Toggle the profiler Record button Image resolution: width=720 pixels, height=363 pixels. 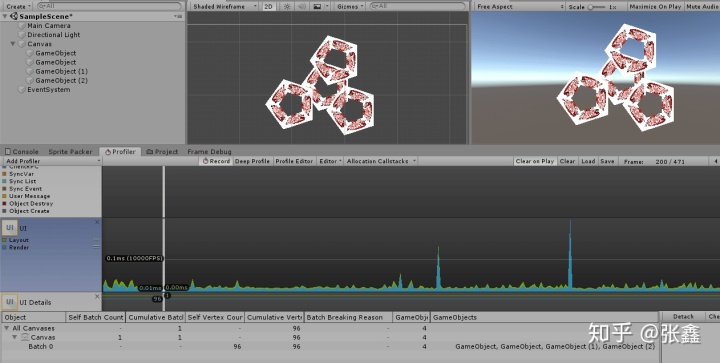[216, 161]
